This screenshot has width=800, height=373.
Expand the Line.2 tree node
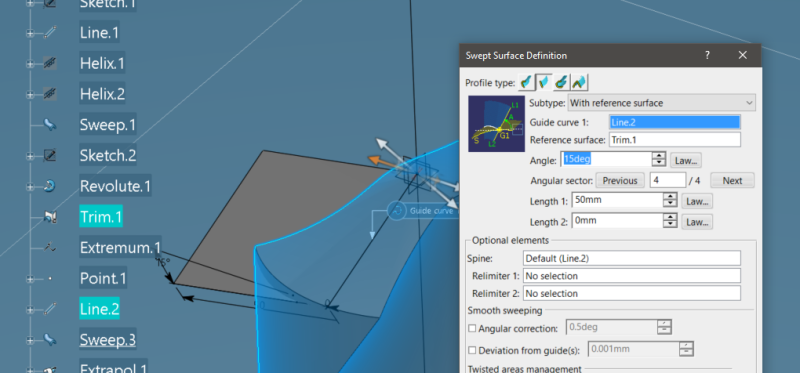tap(30, 309)
